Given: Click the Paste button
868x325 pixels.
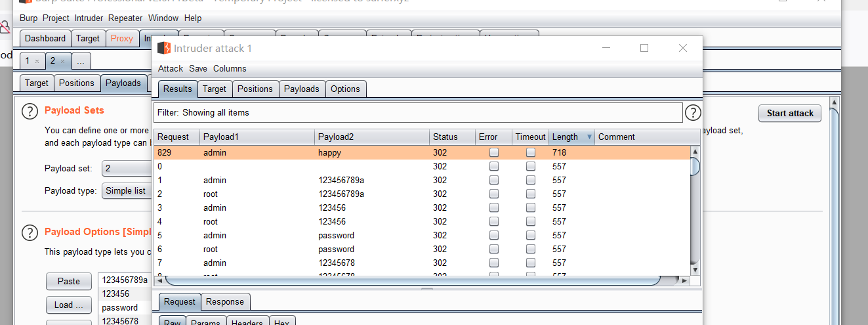Looking at the screenshot, I should coord(69,281).
